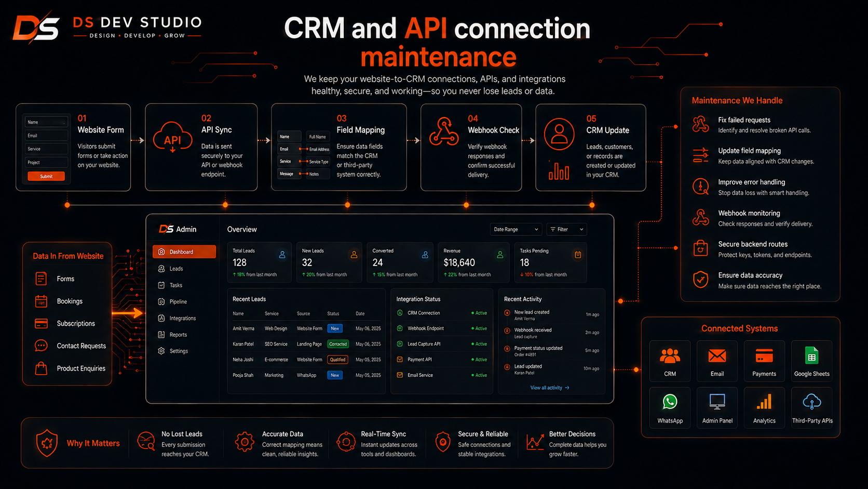Viewport: 868px width, 489px height.
Task: Click the Contacted status badge for Karan Patel
Action: click(338, 344)
